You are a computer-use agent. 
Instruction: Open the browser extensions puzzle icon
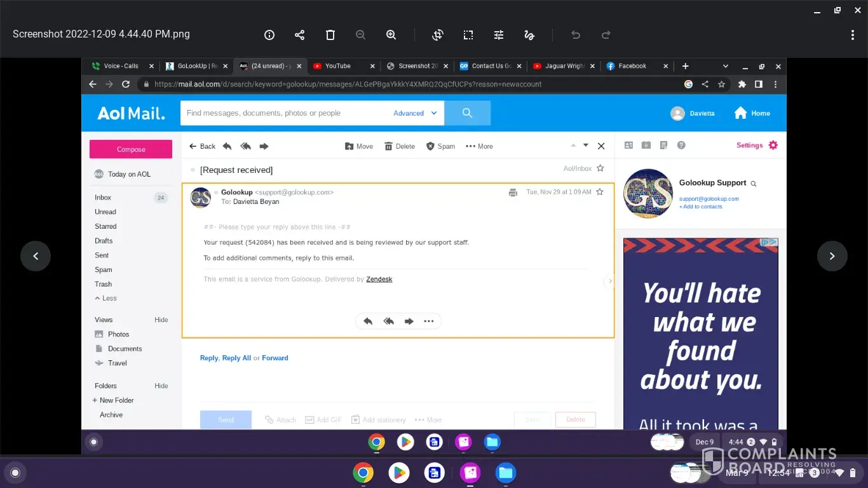(742, 84)
